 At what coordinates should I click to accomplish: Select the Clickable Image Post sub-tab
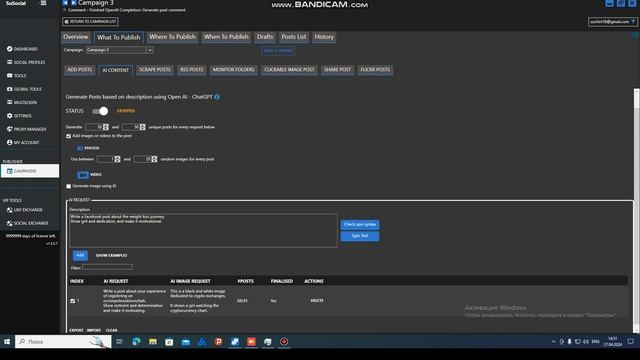[289, 70]
